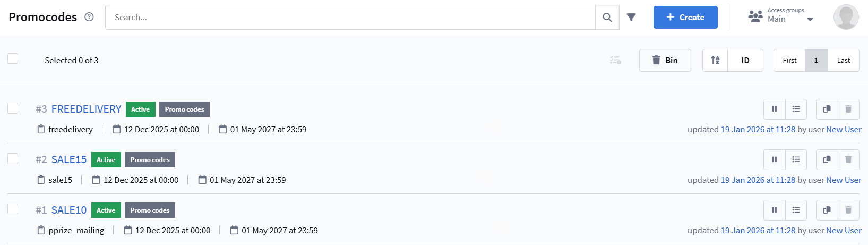Image resolution: width=868 pixels, height=245 pixels.
Task: Open the user avatar menu
Action: tap(846, 17)
